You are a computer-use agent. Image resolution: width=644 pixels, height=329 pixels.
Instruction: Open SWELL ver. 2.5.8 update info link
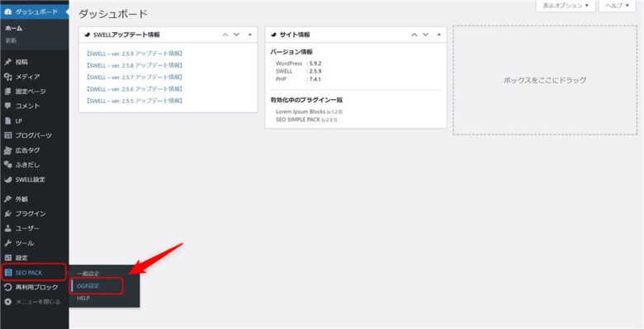[x=135, y=65]
